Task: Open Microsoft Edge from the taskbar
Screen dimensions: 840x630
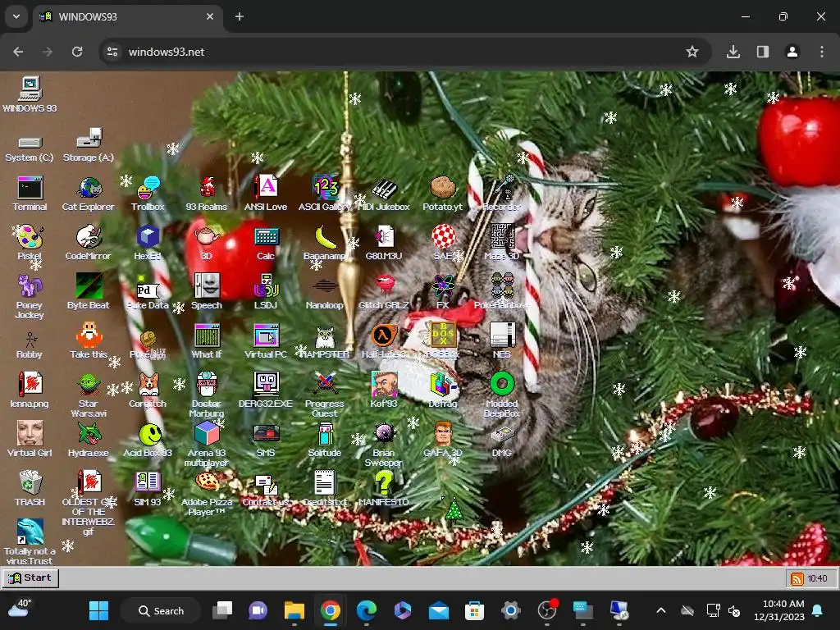Action: click(367, 610)
